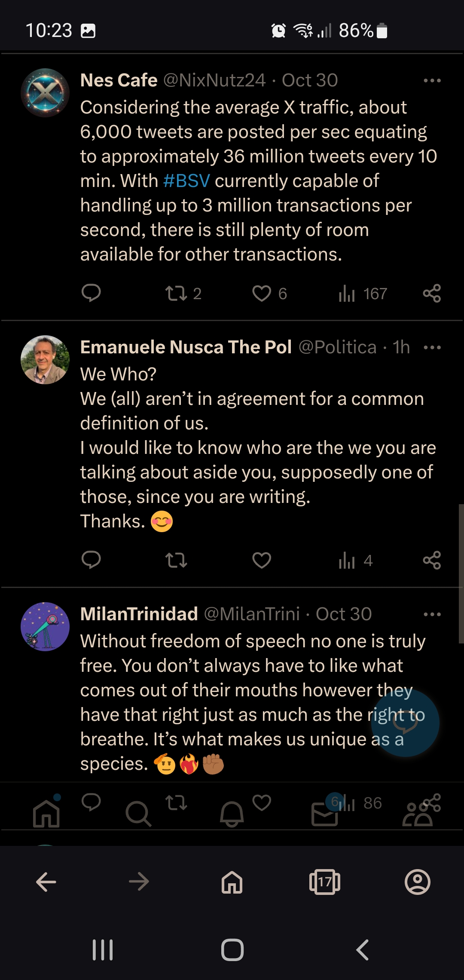The height and width of the screenshot is (980, 464).
Task: Go to the X Home tab
Action: [x=46, y=813]
